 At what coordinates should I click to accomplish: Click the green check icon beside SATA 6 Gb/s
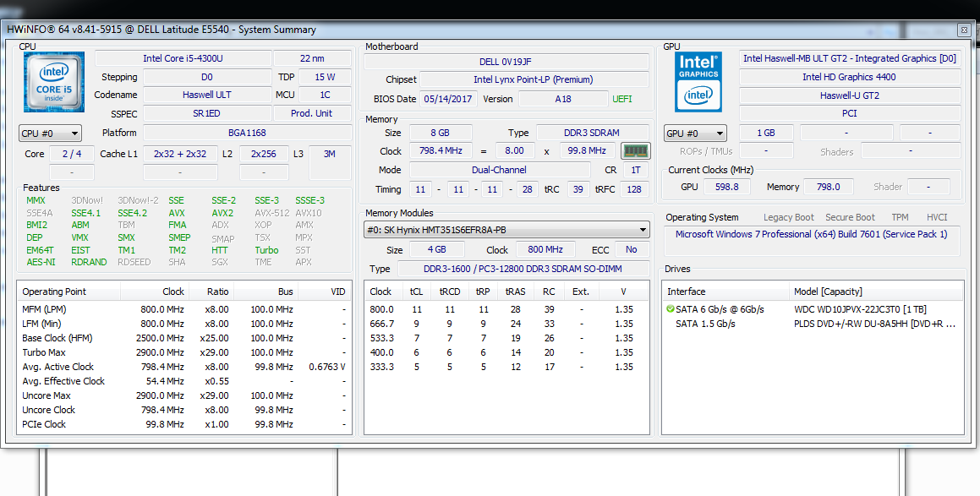[x=670, y=309]
